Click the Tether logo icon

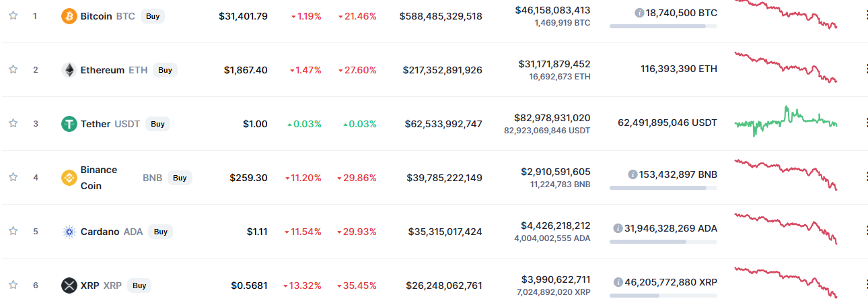tap(69, 124)
